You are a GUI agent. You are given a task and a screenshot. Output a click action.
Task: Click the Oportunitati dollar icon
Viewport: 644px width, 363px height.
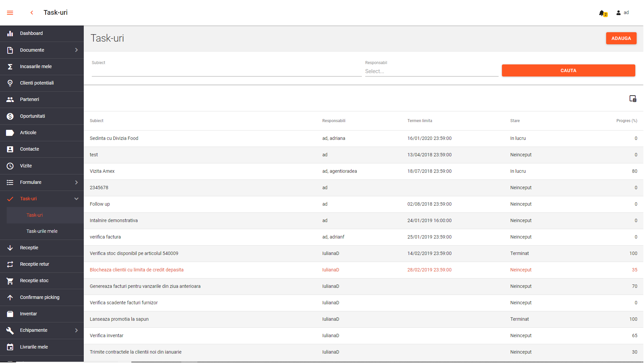(10, 116)
